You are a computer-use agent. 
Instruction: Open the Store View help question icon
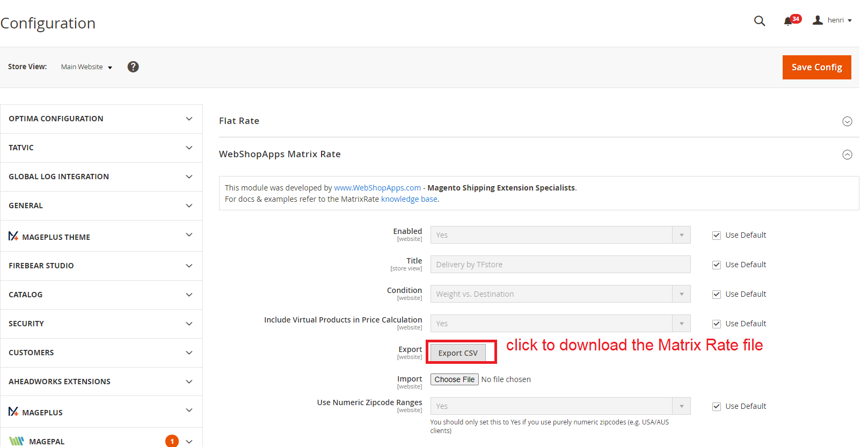pos(133,67)
